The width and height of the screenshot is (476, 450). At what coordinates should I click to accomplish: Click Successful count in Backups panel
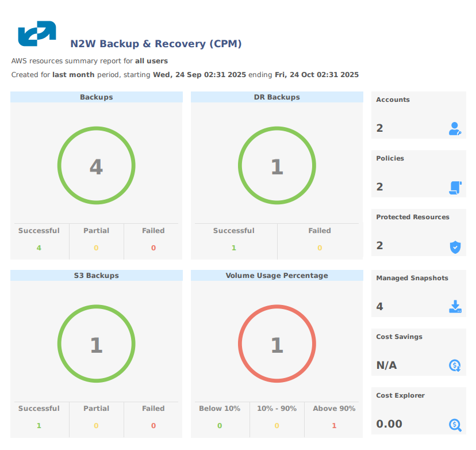coord(39,248)
